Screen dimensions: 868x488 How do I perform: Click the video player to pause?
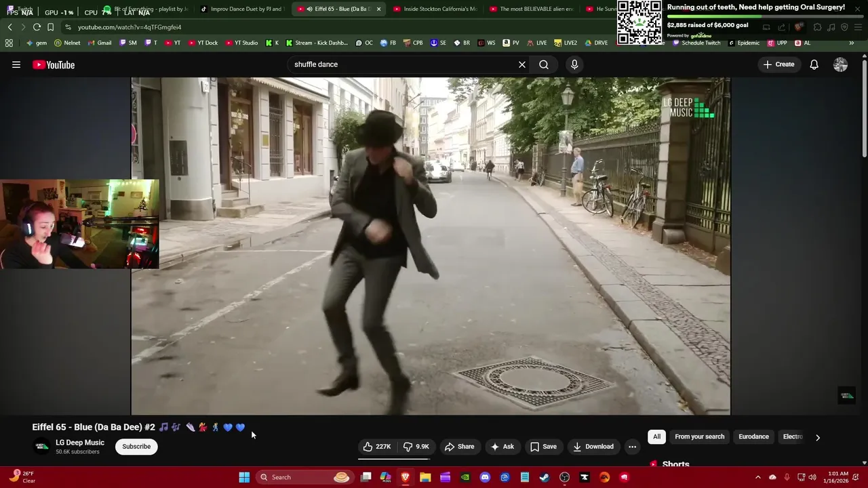[x=431, y=246]
